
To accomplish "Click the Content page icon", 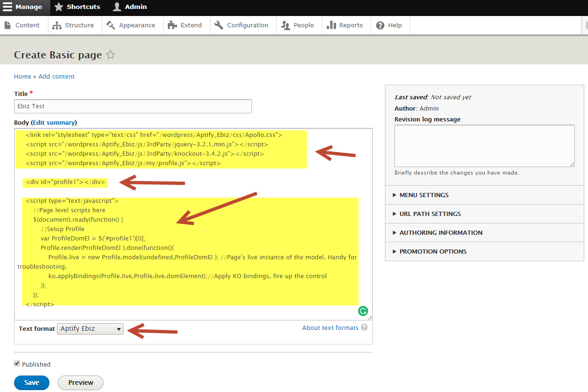I will tap(8, 25).
